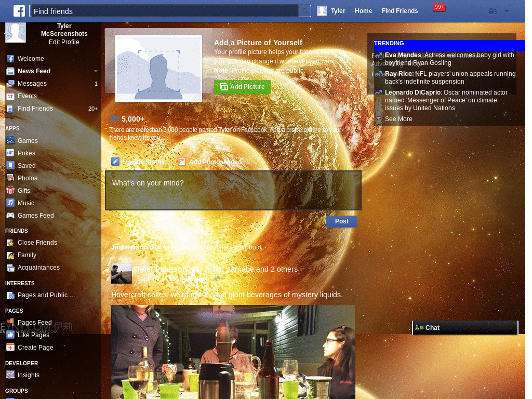The height and width of the screenshot is (399, 532).
Task: Click the Eva Mendes trending arrow icon
Action: [379, 55]
